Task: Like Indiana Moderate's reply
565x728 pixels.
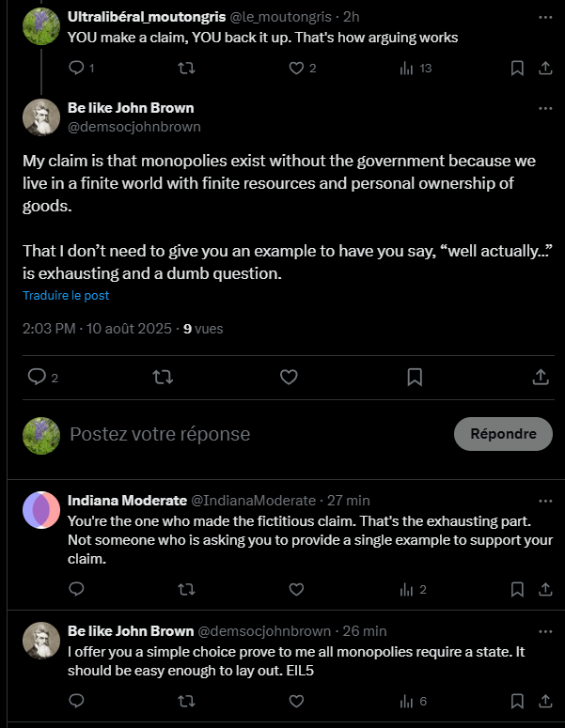Action: (296, 590)
